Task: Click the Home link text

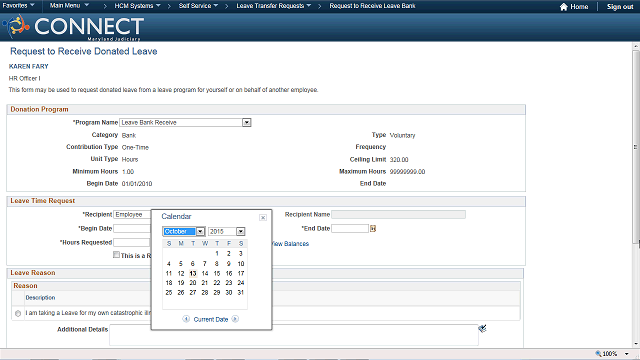Action: (x=579, y=7)
